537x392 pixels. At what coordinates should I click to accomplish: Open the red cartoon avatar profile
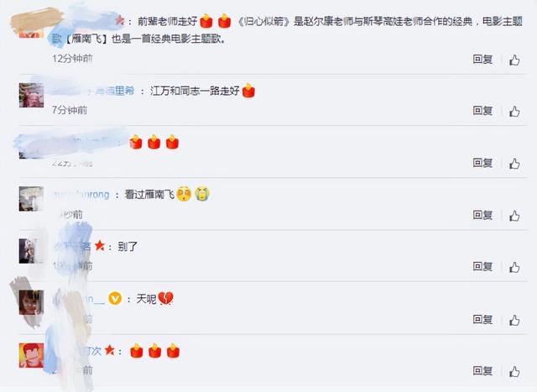(x=31, y=355)
